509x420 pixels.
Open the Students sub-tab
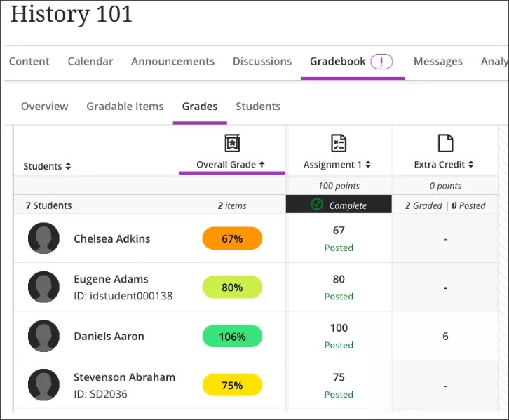click(x=258, y=107)
